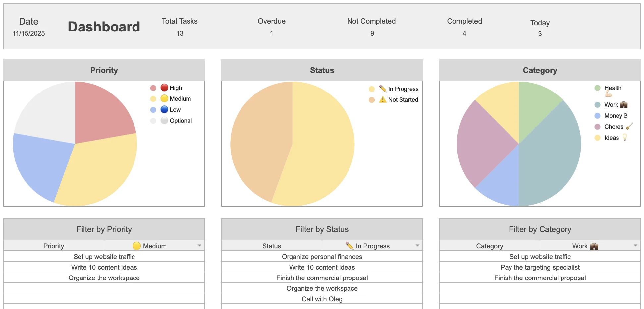Click the date 11/15/2025 cell
The width and height of the screenshot is (644, 309).
tap(28, 33)
